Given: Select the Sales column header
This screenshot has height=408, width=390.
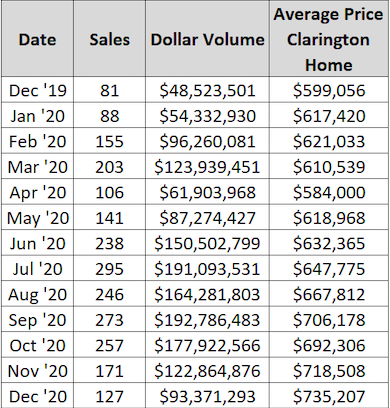Looking at the screenshot, I should coord(109,38).
